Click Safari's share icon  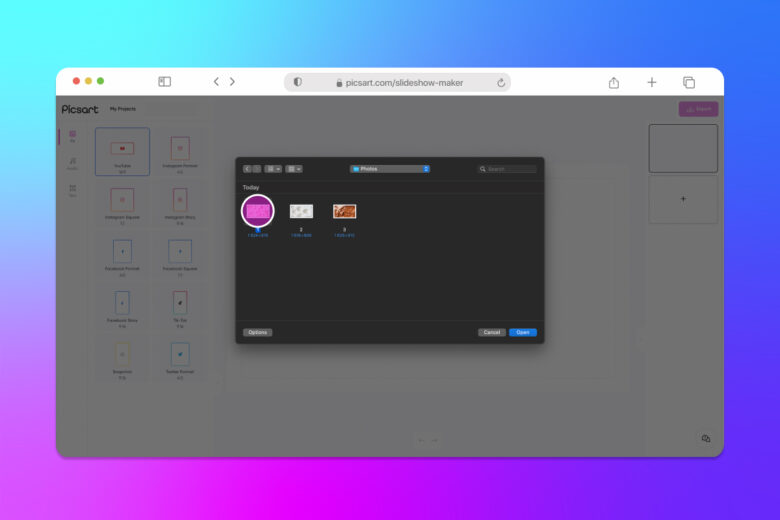click(614, 83)
